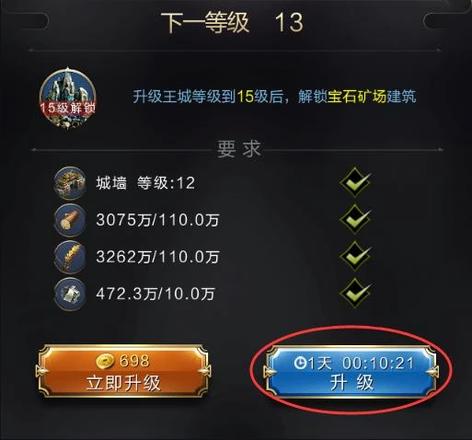The height and width of the screenshot is (440, 472).
Task: Tap the wheat food resource icon
Action: (x=69, y=257)
